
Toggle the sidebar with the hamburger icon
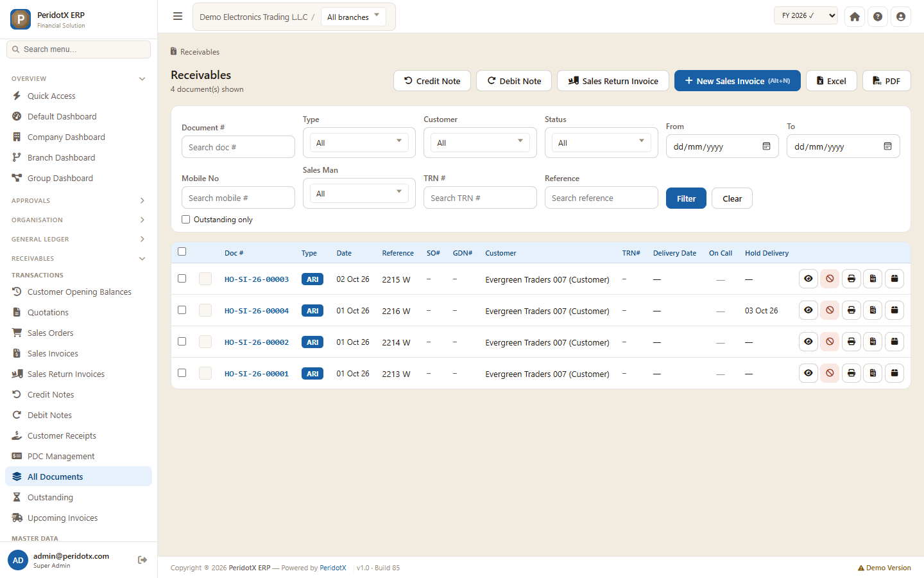(178, 17)
